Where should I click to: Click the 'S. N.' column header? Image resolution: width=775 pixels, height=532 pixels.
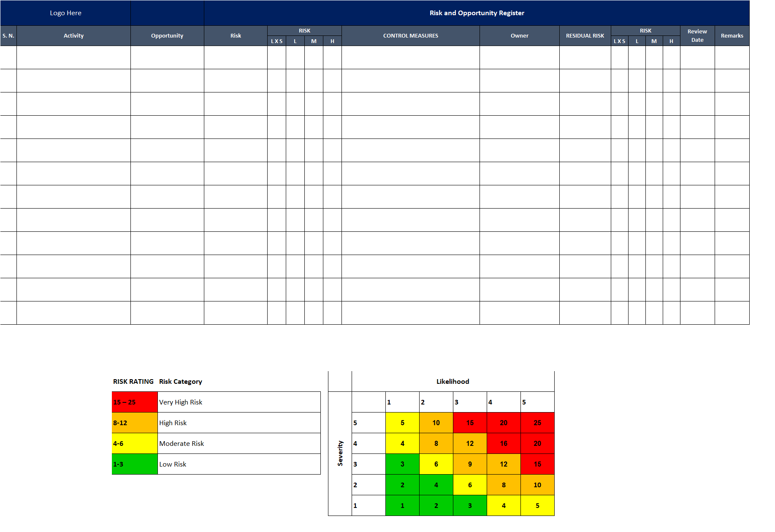[8, 36]
